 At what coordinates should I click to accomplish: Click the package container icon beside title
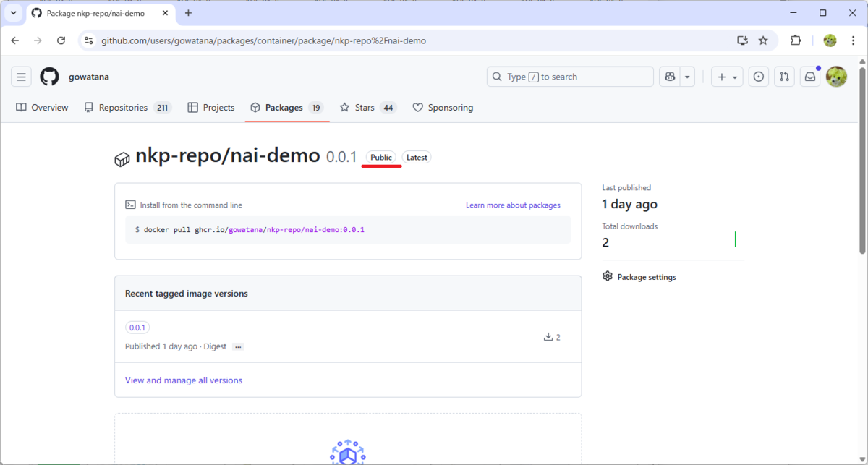(122, 160)
